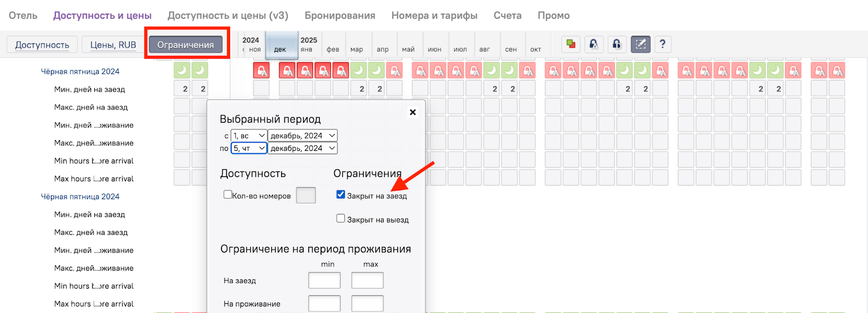Open the end day dropdown showing 5, чт
The image size is (868, 313).
click(x=249, y=148)
